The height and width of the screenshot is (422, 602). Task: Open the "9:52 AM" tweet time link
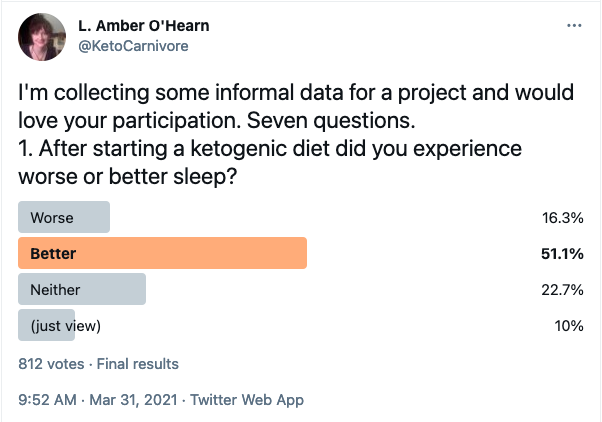click(x=47, y=400)
